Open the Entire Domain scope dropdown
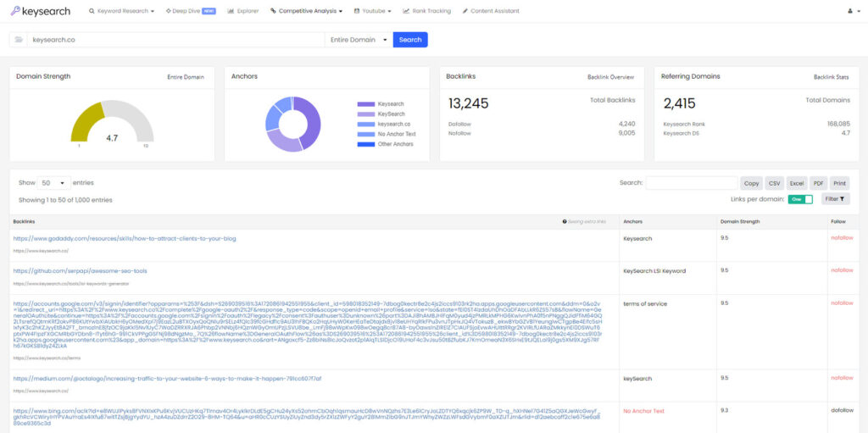This screenshot has height=433, width=868. 360,40
